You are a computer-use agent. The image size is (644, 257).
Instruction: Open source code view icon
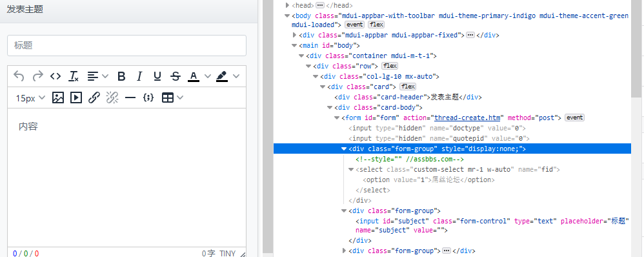coord(55,76)
